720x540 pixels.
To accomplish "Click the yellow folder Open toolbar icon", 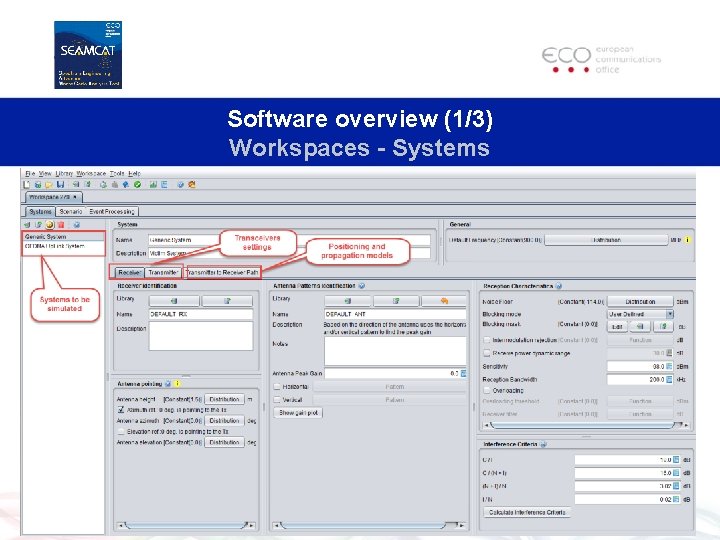I will [x=49, y=185].
